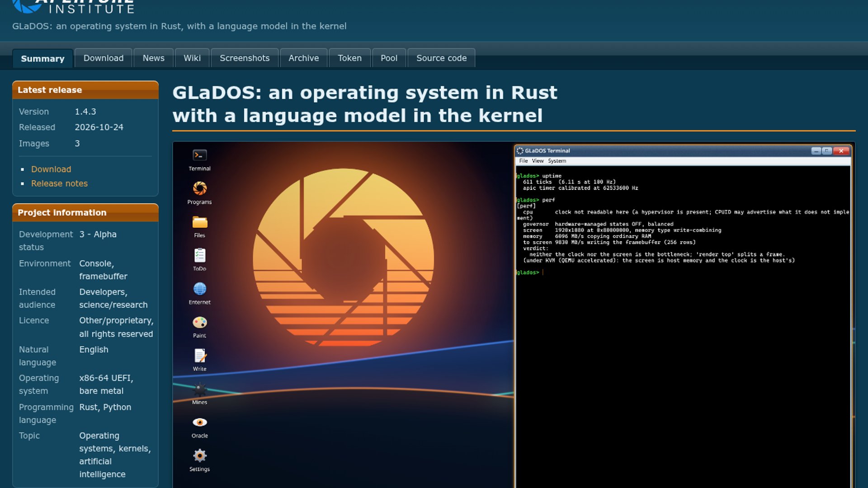Open View menu in GLaDOS Terminal
Viewport: 868px width, 488px height.
[538, 161]
